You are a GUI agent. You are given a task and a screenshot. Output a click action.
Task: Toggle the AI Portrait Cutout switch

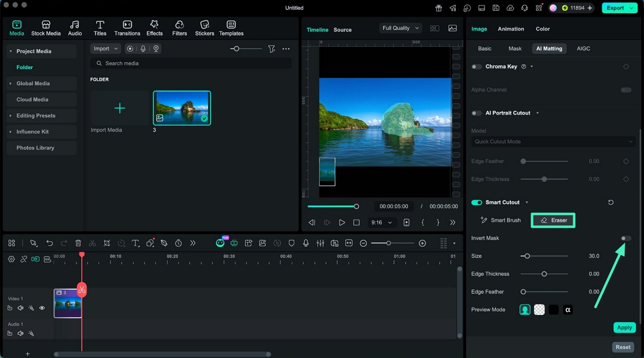pos(477,113)
